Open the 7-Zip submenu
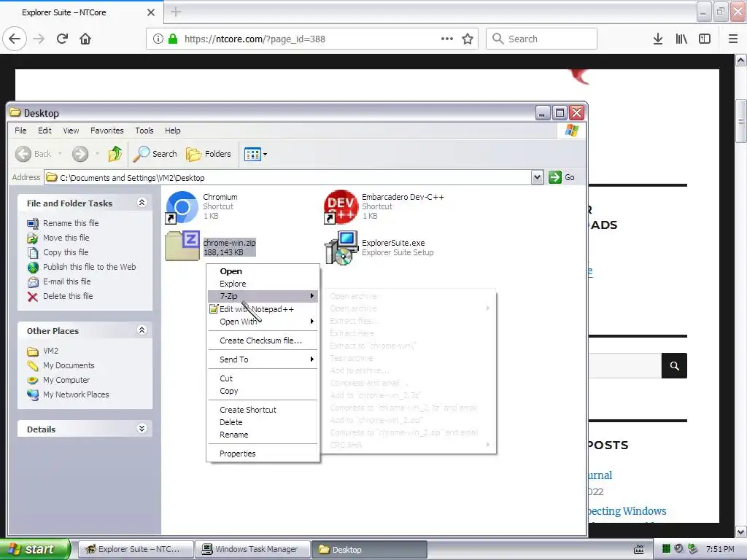Screen dimensions: 747x560 [263, 296]
